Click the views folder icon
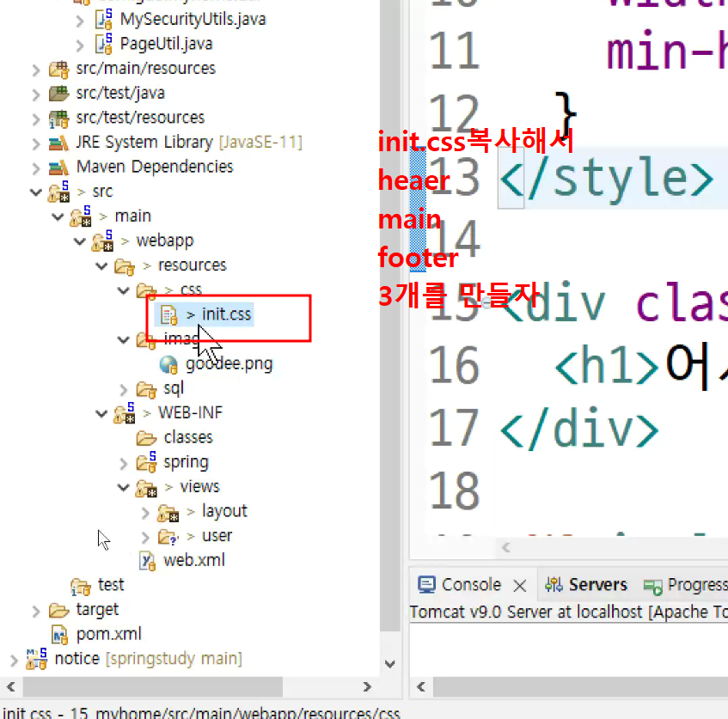The image size is (728, 719). (146, 487)
